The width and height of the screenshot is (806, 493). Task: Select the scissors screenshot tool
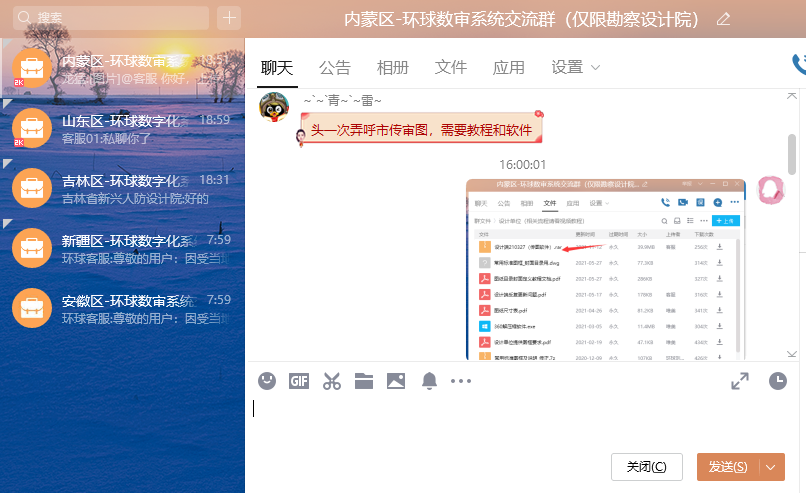click(x=332, y=381)
